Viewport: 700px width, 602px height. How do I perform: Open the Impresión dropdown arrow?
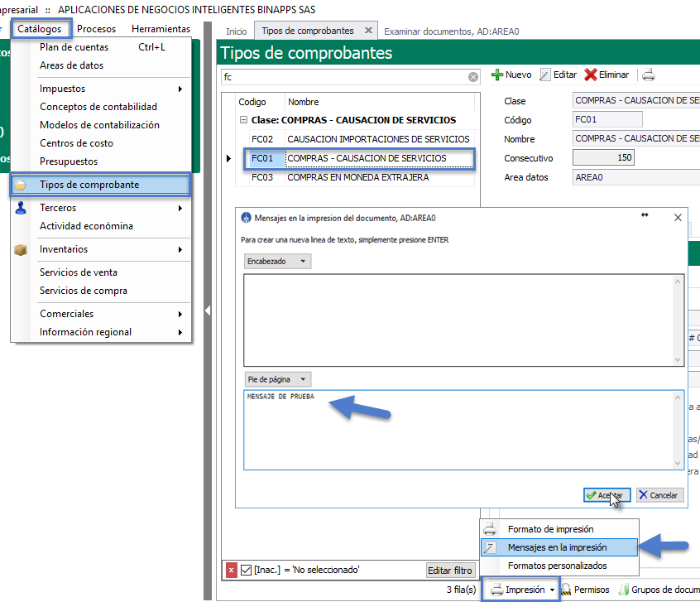click(x=552, y=590)
